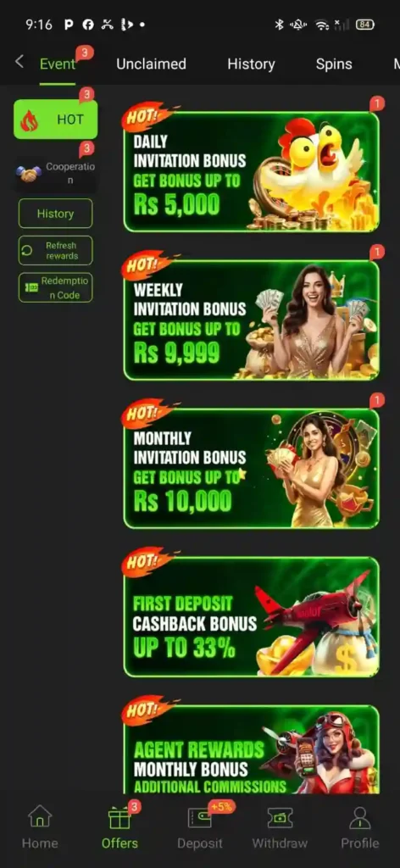This screenshot has width=400, height=868.
Task: Switch to the Unclaimed tab
Action: point(151,64)
